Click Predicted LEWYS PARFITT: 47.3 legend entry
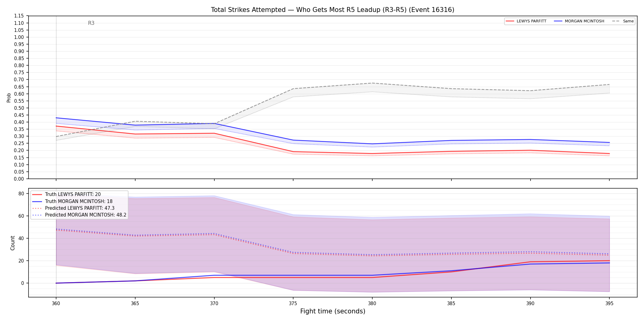Screen dimensions: 644x322 point(73,208)
